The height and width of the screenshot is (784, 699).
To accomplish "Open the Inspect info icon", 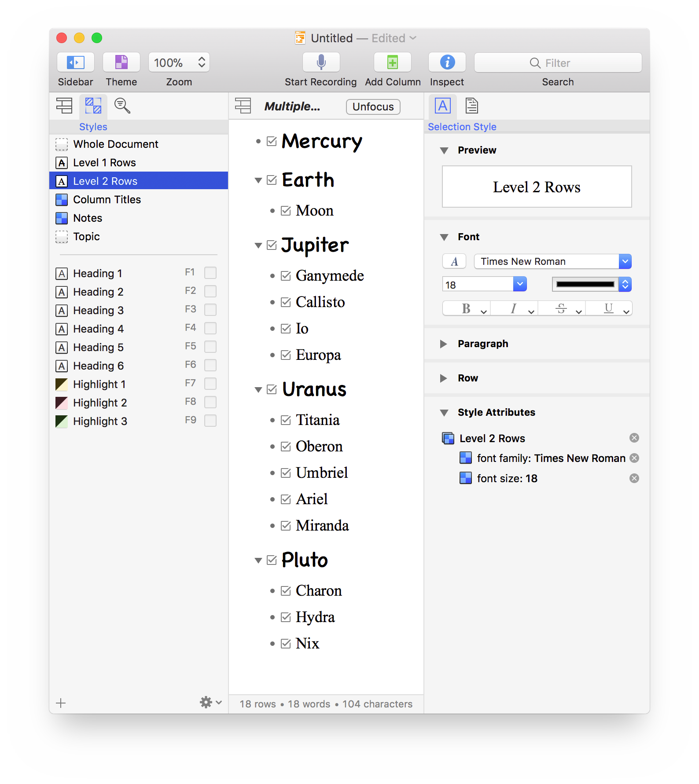I will coord(447,62).
